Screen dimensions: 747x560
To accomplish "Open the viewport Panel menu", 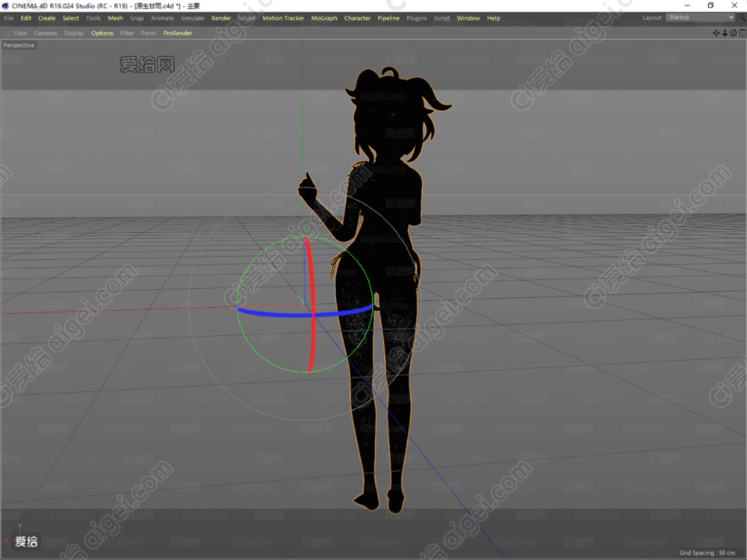I will pos(148,33).
